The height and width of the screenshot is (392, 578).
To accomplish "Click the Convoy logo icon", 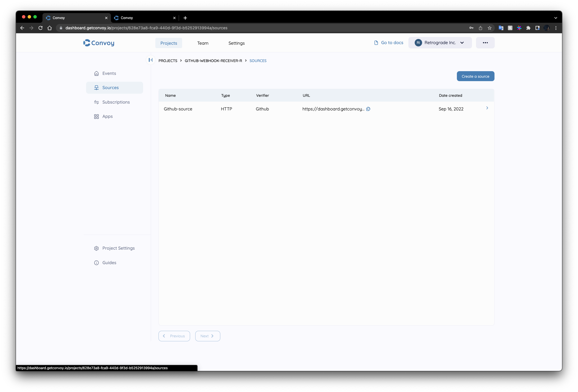I will point(86,42).
